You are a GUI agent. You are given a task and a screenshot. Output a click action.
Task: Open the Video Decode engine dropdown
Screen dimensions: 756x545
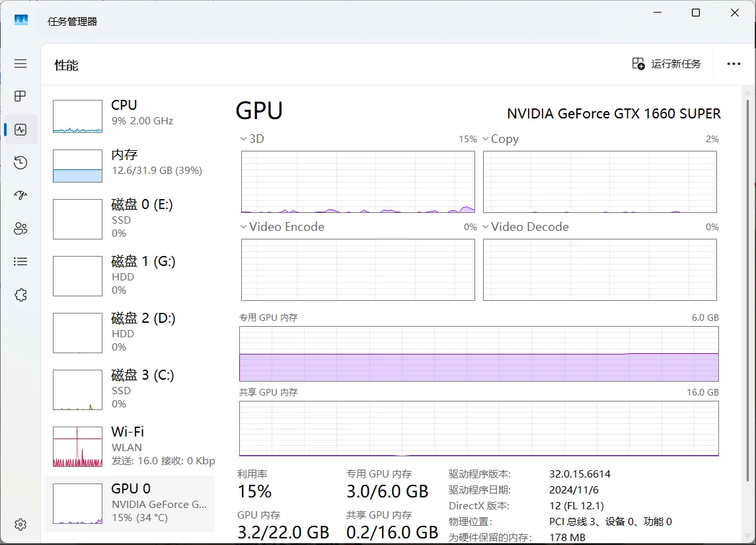click(x=485, y=227)
